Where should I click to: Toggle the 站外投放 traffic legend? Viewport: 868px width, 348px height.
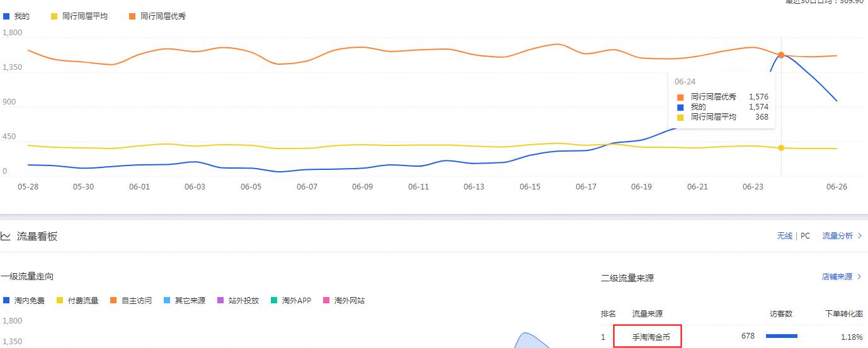[238, 301]
